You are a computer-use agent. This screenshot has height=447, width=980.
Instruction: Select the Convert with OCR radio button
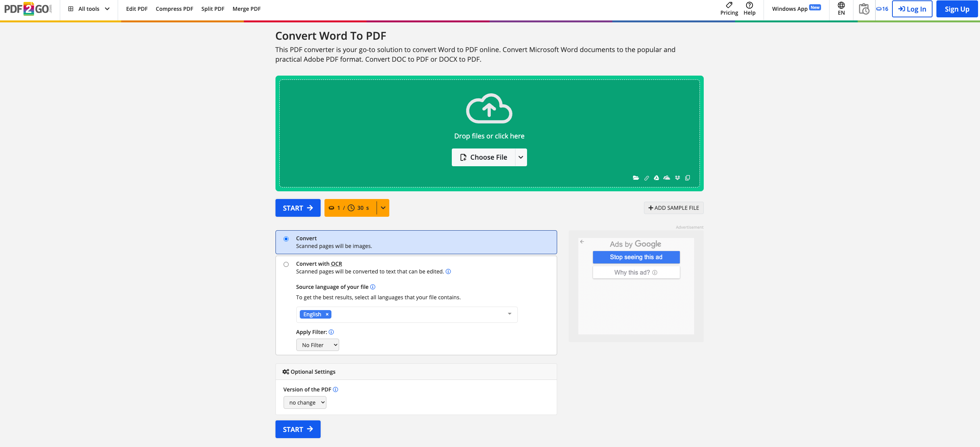286,265
